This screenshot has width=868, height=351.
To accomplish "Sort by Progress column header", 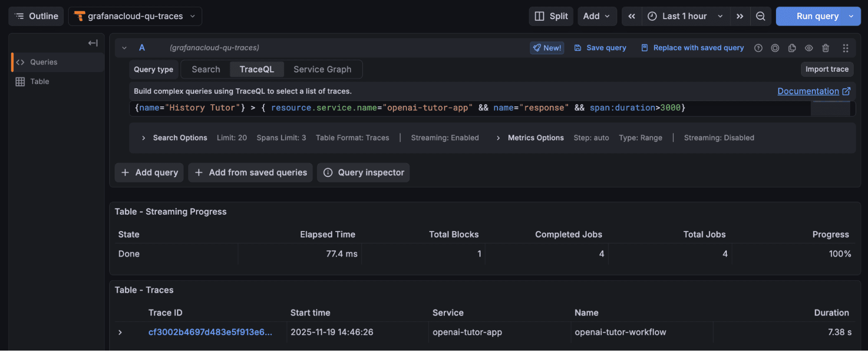I will click(831, 235).
